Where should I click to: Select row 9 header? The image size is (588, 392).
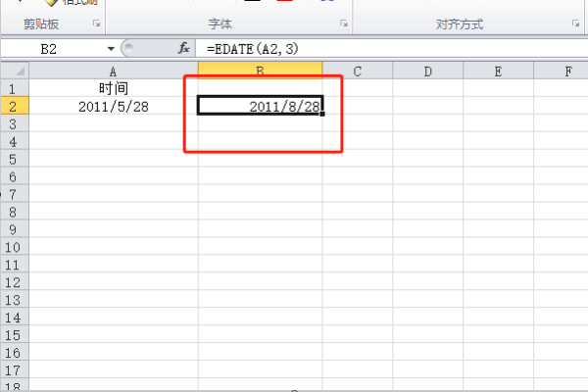pyautogui.click(x=15, y=228)
